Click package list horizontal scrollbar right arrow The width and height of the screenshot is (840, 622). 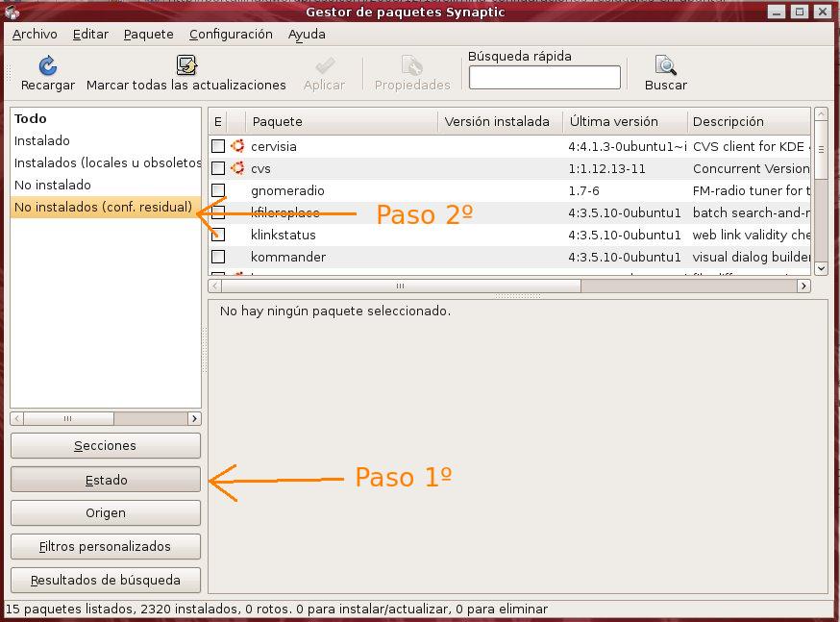pos(803,286)
